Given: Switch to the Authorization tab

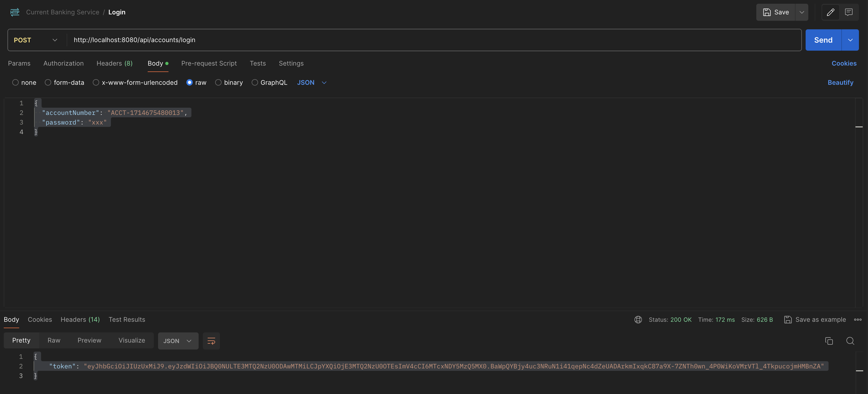Looking at the screenshot, I should 63,63.
